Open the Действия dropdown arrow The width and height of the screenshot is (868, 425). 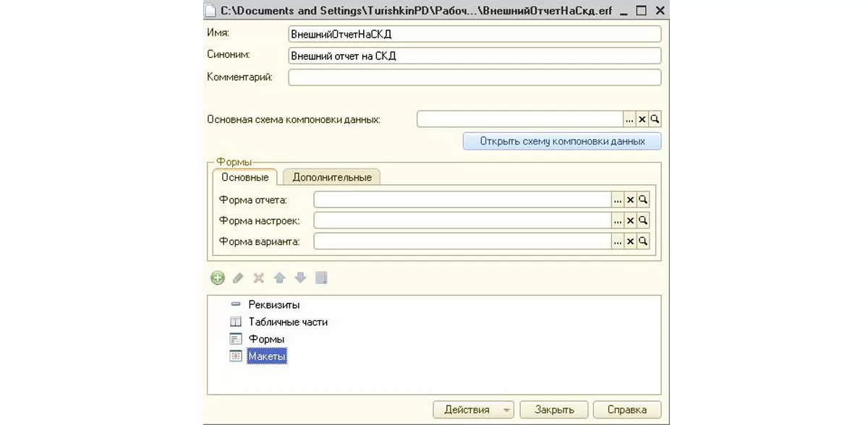(x=507, y=410)
